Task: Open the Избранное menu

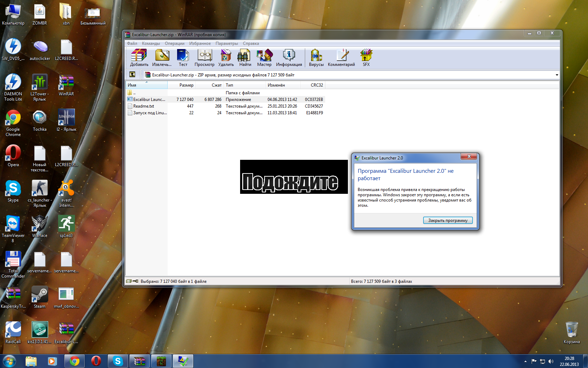Action: click(x=200, y=43)
